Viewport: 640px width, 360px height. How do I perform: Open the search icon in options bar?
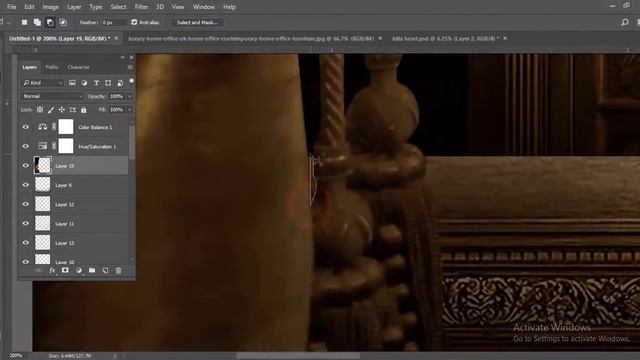point(624,22)
